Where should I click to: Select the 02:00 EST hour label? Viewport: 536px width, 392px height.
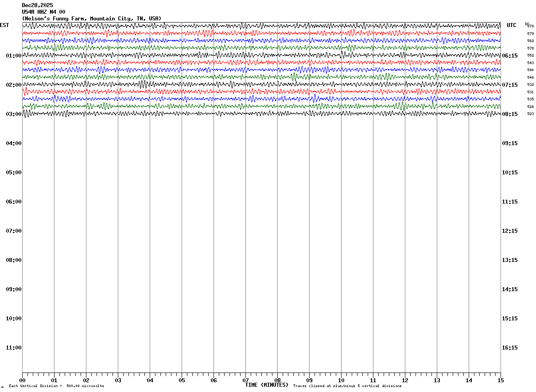14,85
